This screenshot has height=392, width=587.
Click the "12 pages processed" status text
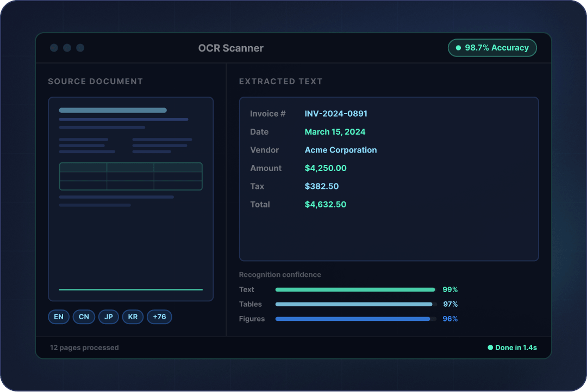pyautogui.click(x=84, y=347)
